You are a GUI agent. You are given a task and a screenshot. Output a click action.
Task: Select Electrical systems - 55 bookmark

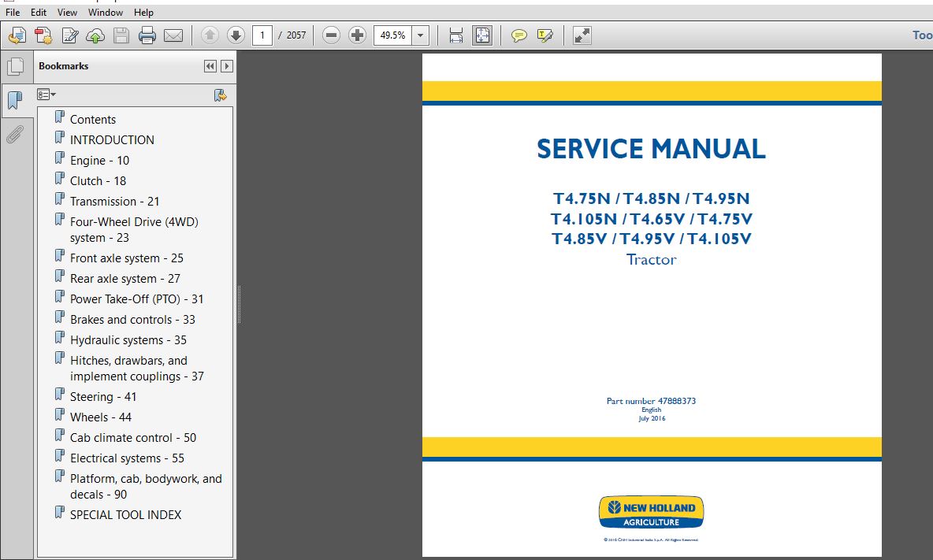[x=128, y=458]
